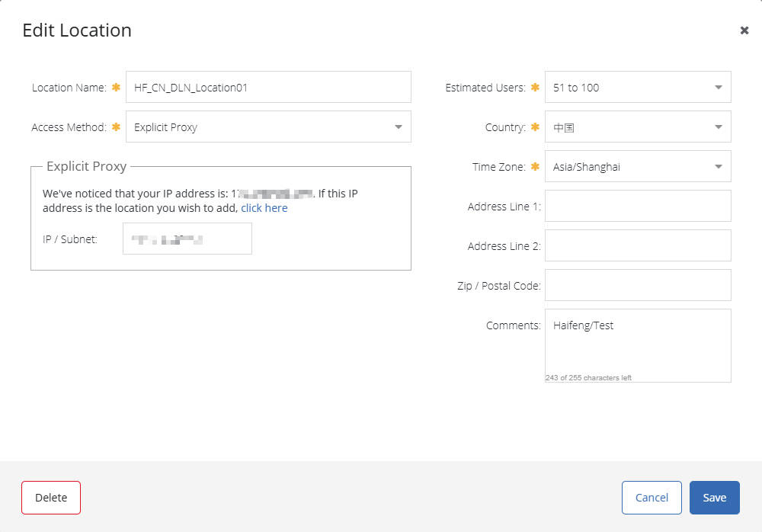Viewport: 762px width, 532px height.
Task: Cancel editing the location
Action: pyautogui.click(x=652, y=498)
